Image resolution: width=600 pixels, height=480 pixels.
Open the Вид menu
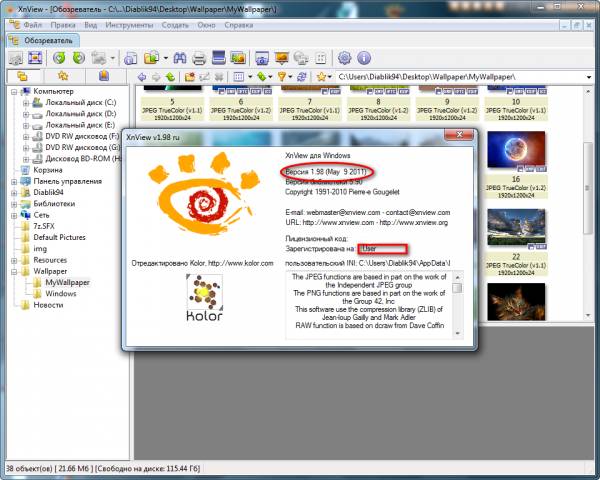[x=91, y=25]
